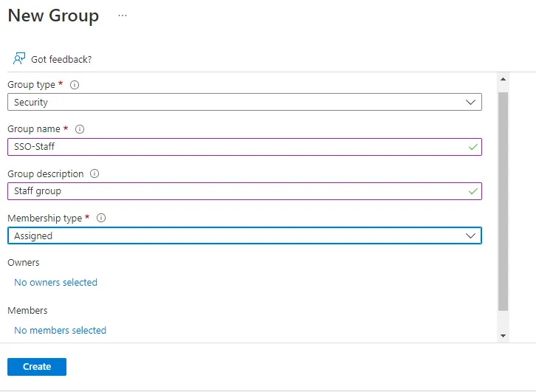Click the chevron arrow in the Group type box
This screenshot has width=536, height=392.
tap(471, 102)
